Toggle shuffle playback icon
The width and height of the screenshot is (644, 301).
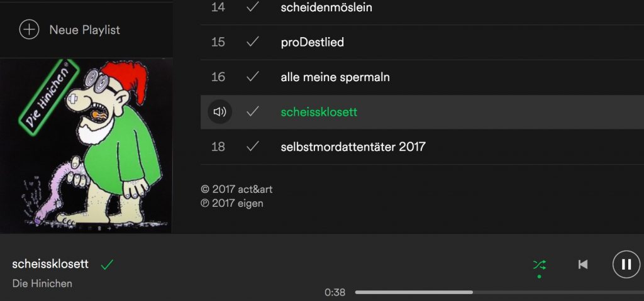coord(539,265)
